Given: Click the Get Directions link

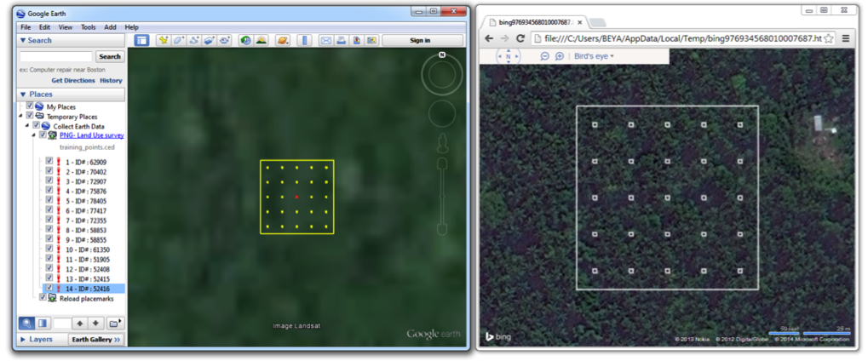Looking at the screenshot, I should (x=73, y=80).
